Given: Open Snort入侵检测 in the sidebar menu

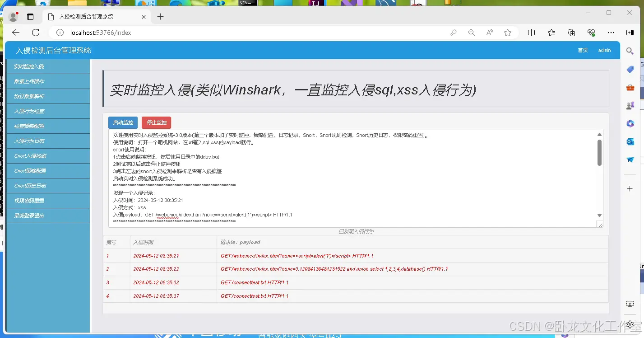Looking at the screenshot, I should (x=48, y=156).
